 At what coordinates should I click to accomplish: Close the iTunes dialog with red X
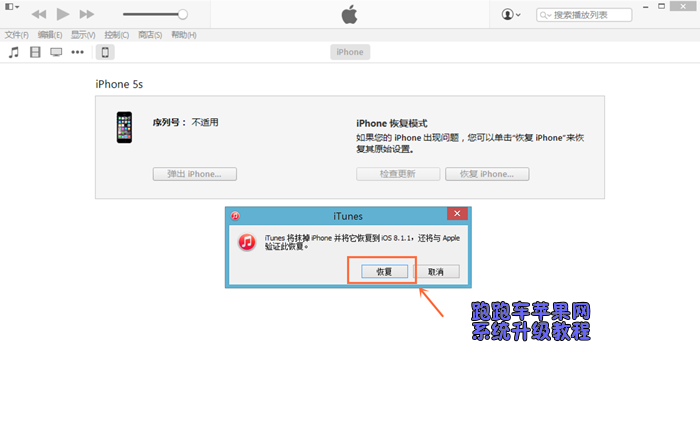(x=457, y=214)
